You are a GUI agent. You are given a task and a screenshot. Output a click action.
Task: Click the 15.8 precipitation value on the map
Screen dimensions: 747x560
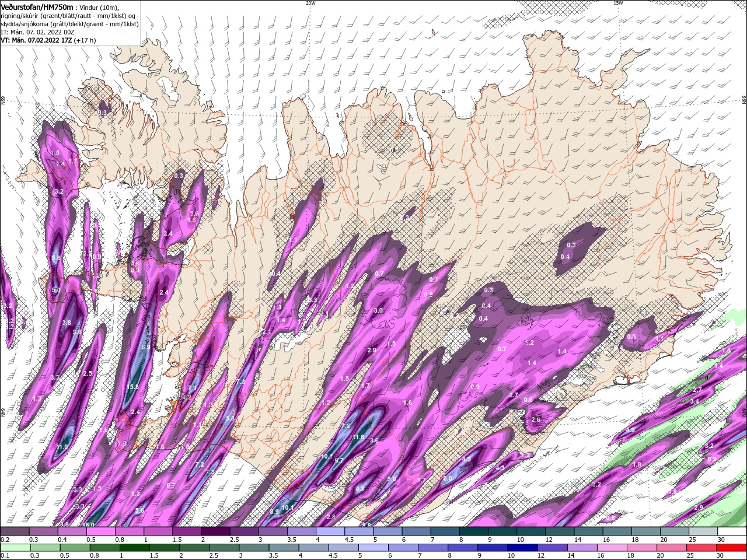(x=134, y=387)
